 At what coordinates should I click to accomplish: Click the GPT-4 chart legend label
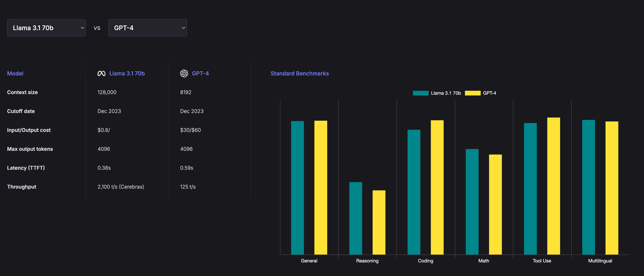click(x=489, y=93)
